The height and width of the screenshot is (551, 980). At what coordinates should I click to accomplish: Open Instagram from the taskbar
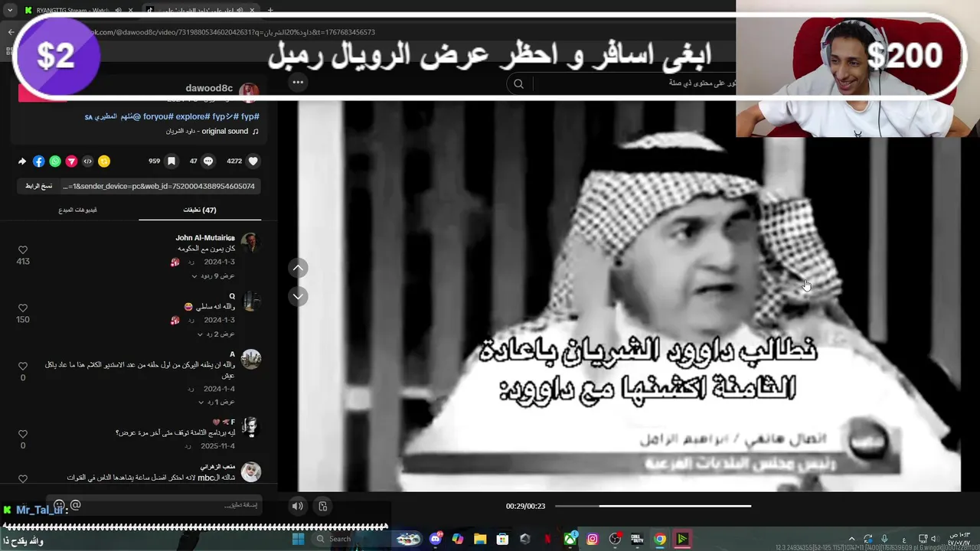[593, 539]
